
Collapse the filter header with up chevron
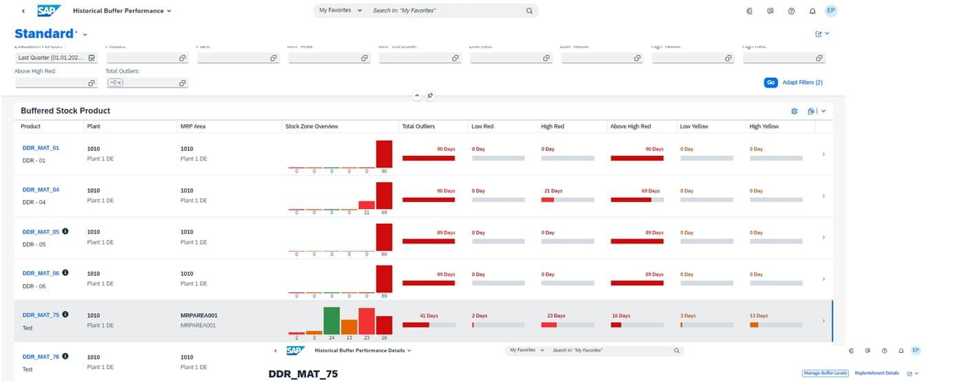pos(416,96)
